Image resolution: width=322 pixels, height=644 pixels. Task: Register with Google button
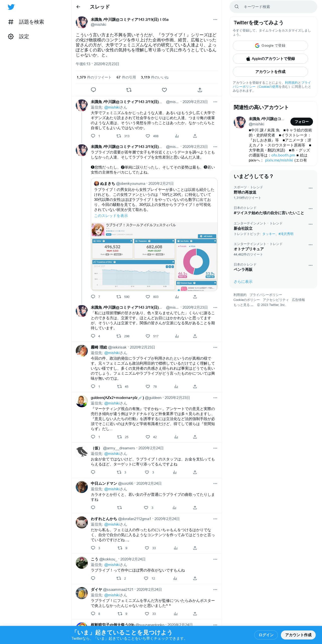[x=270, y=46]
